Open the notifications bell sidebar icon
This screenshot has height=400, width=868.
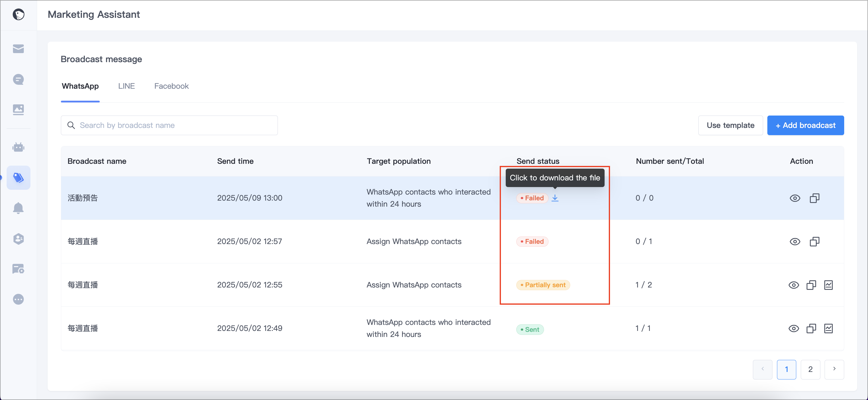(18, 208)
